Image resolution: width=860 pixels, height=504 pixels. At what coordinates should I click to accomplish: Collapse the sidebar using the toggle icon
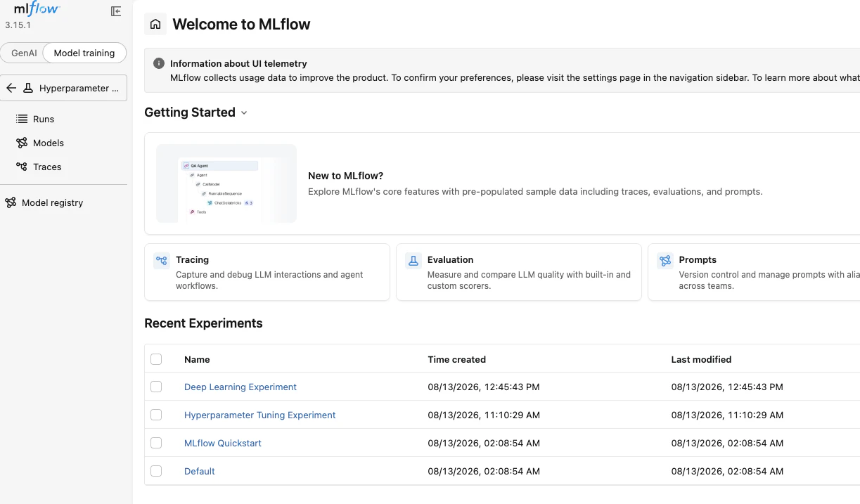tap(116, 11)
